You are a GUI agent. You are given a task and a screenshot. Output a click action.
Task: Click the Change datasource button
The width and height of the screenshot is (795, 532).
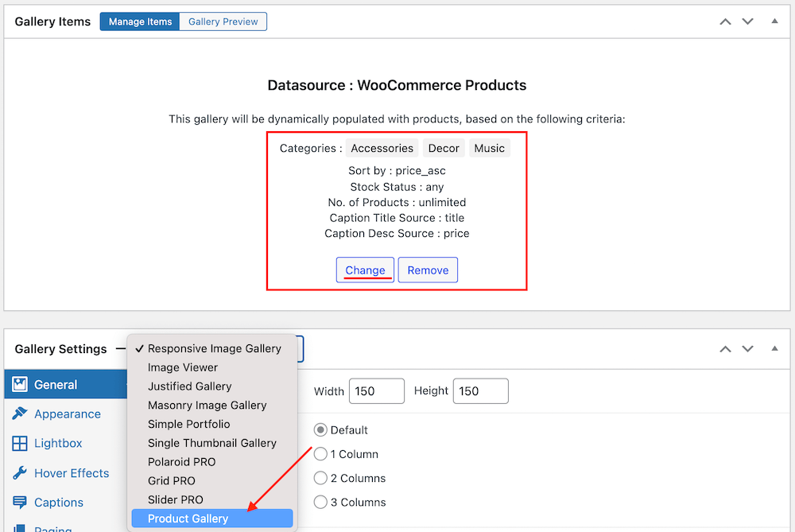[365, 270]
